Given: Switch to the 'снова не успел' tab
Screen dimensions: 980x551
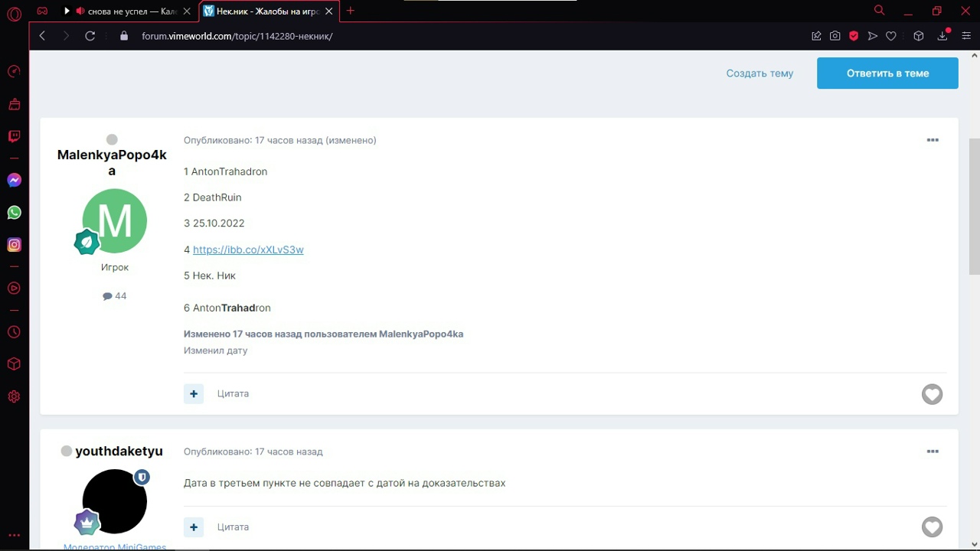Looking at the screenshot, I should pos(126,11).
